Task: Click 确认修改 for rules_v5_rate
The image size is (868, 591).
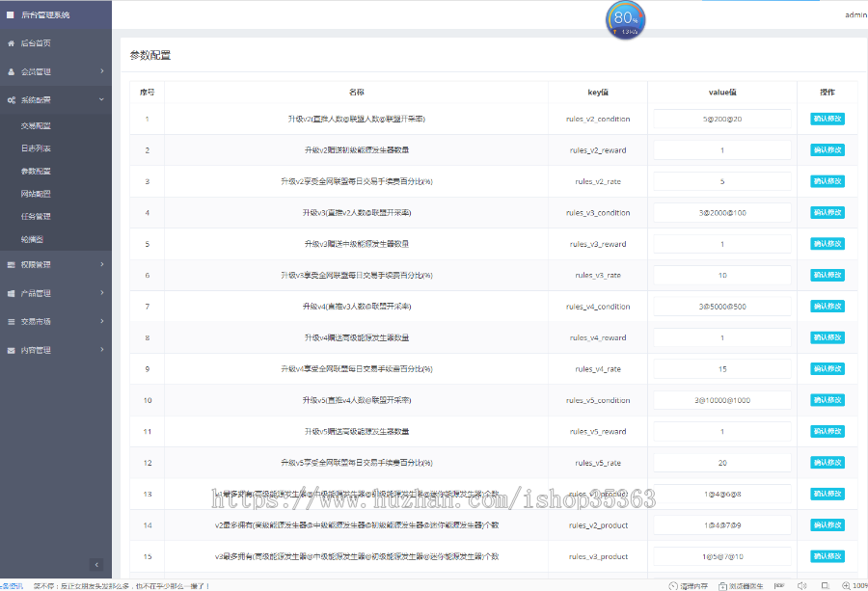Action: 827,463
